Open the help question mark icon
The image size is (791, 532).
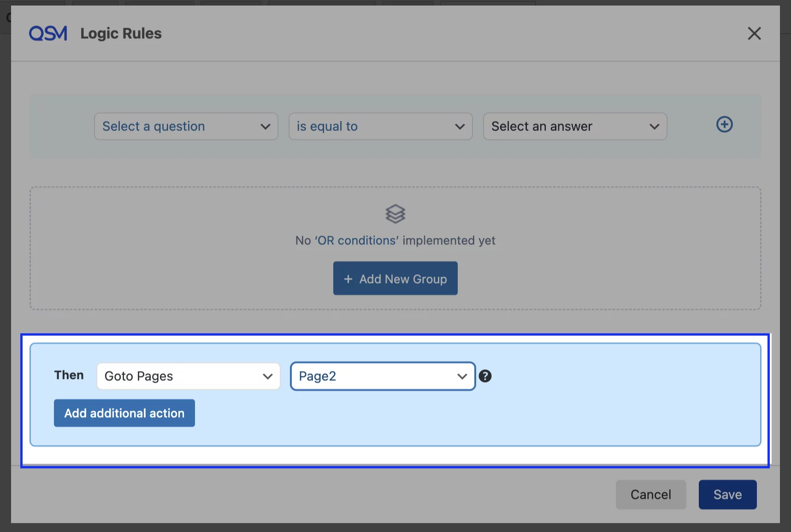click(x=485, y=376)
